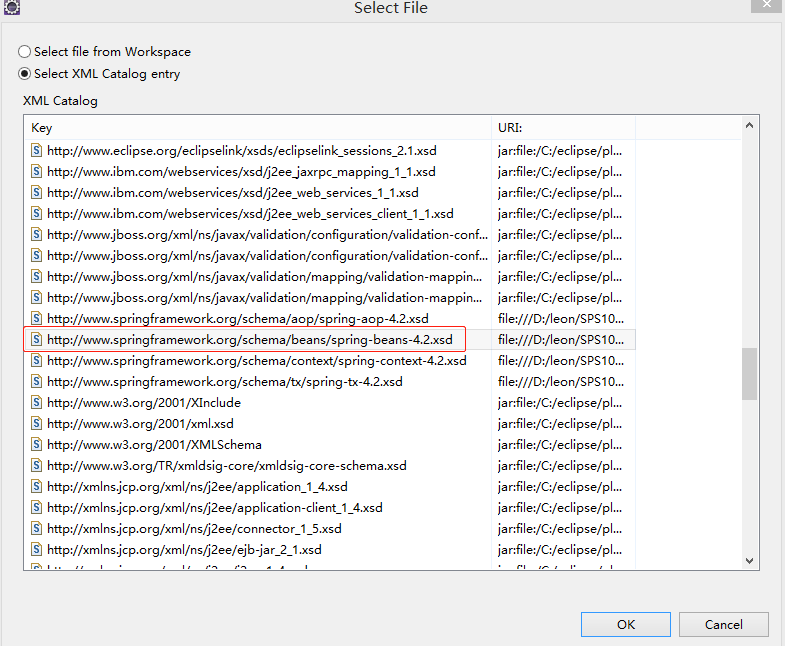Click URI cell of spring-context-4.2.xsd row
The width and height of the screenshot is (785, 646).
click(561, 361)
